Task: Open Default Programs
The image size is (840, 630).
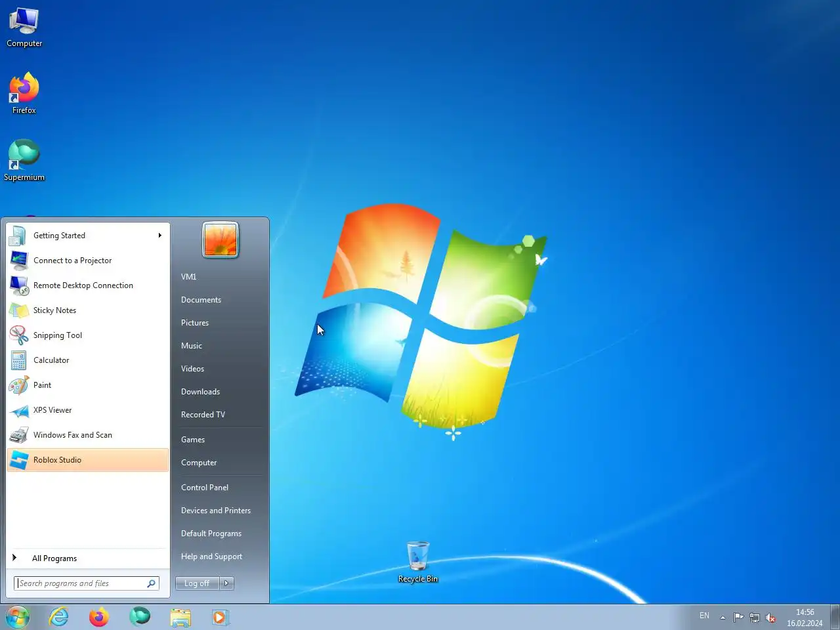Action: click(x=211, y=534)
